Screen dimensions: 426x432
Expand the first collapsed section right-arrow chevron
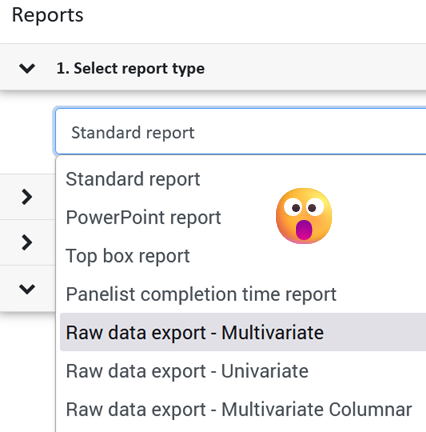(x=27, y=197)
